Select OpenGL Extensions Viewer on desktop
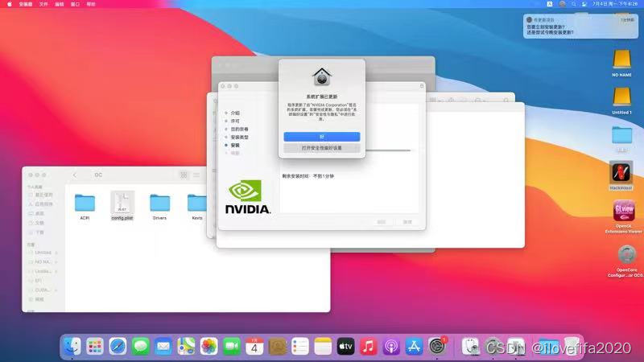 [x=624, y=216]
